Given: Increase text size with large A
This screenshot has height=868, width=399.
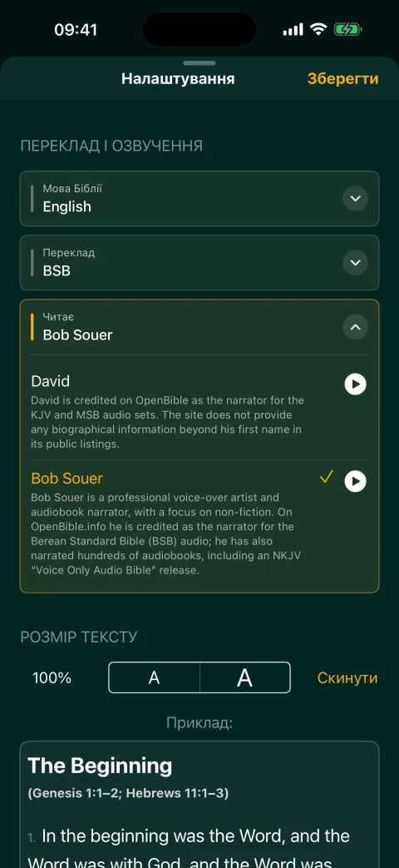Looking at the screenshot, I should pos(245,677).
